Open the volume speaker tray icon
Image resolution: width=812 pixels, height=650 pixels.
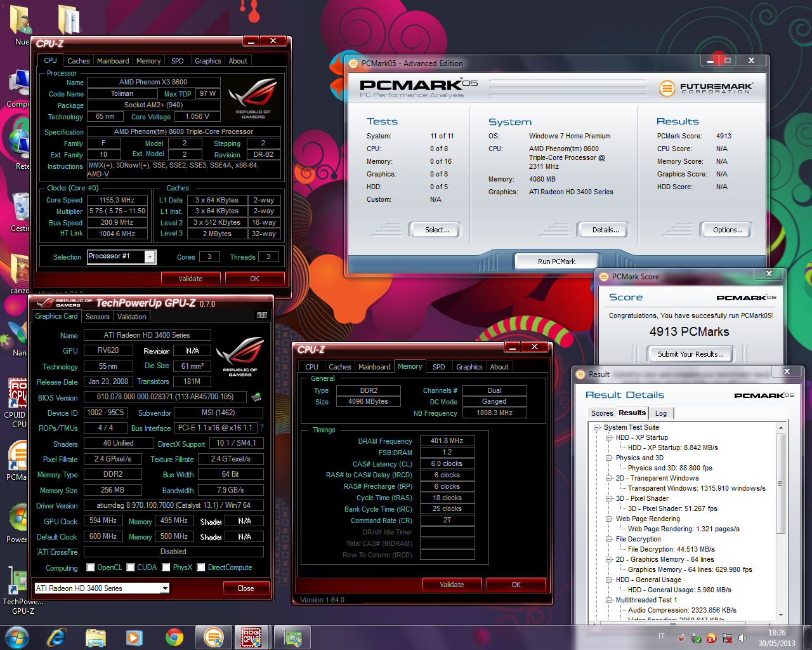coord(741,638)
